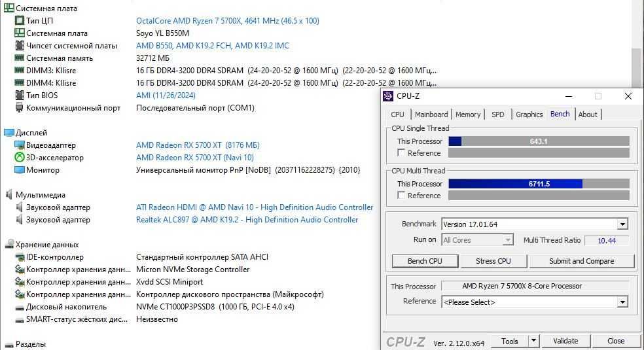Click the speaker icon for Realtek ALC897 adapter

19,220
